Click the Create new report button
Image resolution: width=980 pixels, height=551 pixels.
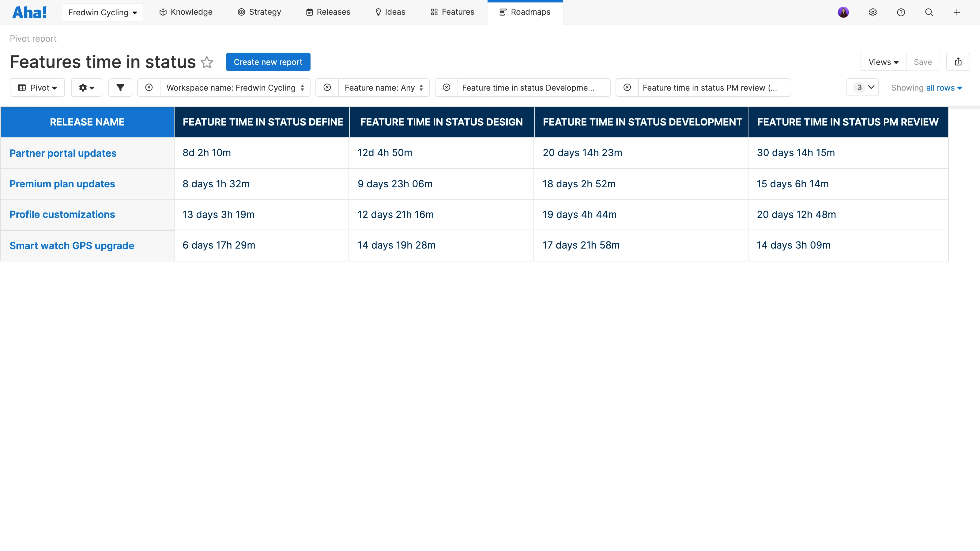click(x=268, y=62)
